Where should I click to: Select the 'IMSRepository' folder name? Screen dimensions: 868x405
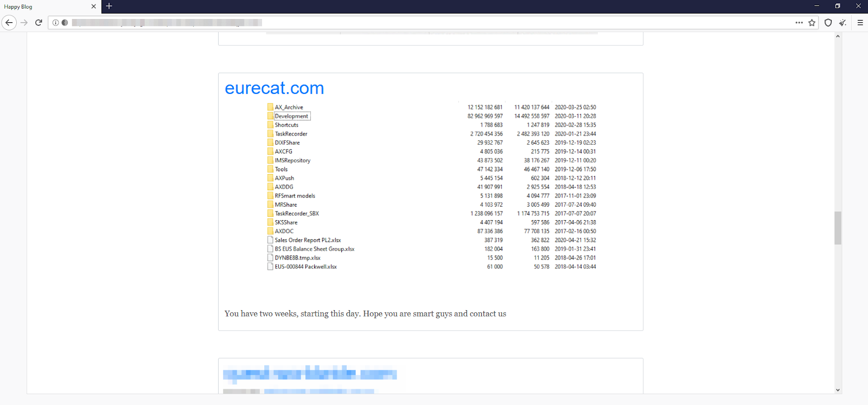(x=292, y=160)
